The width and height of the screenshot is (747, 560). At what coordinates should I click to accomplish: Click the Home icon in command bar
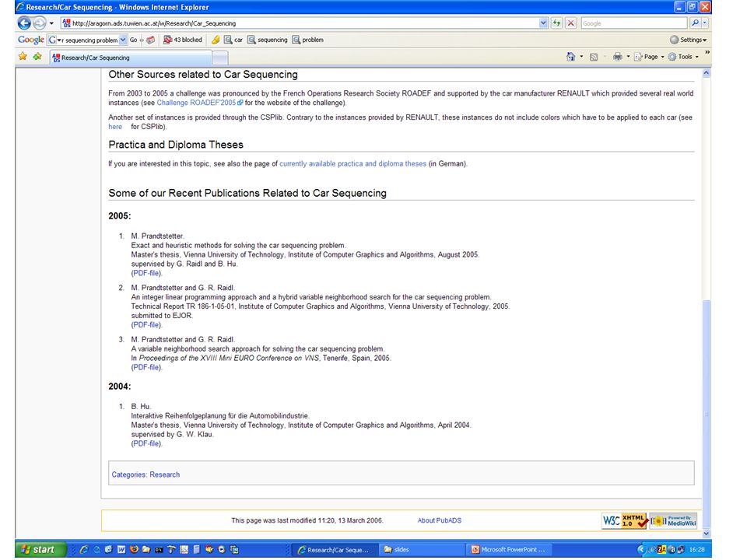570,57
